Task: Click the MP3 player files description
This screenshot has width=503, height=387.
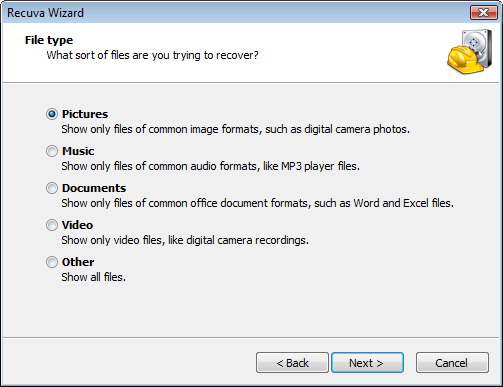Action: (211, 166)
